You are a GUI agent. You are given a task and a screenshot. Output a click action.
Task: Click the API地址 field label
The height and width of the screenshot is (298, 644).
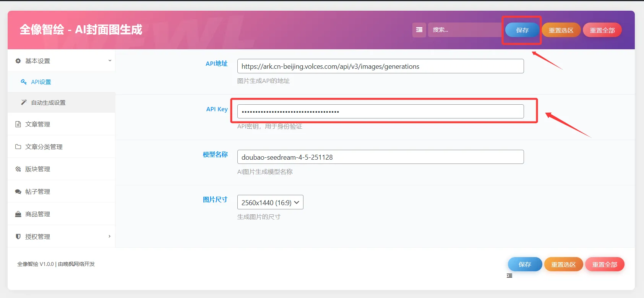(216, 64)
